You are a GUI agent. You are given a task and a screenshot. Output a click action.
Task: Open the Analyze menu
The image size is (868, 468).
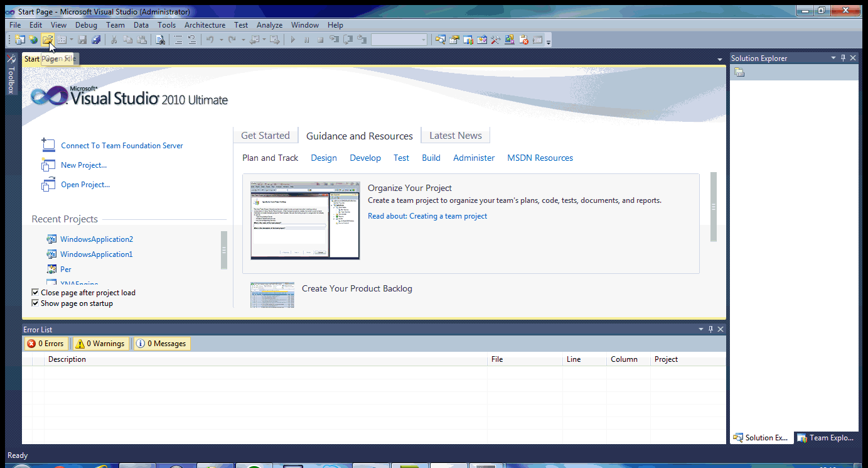pyautogui.click(x=269, y=25)
